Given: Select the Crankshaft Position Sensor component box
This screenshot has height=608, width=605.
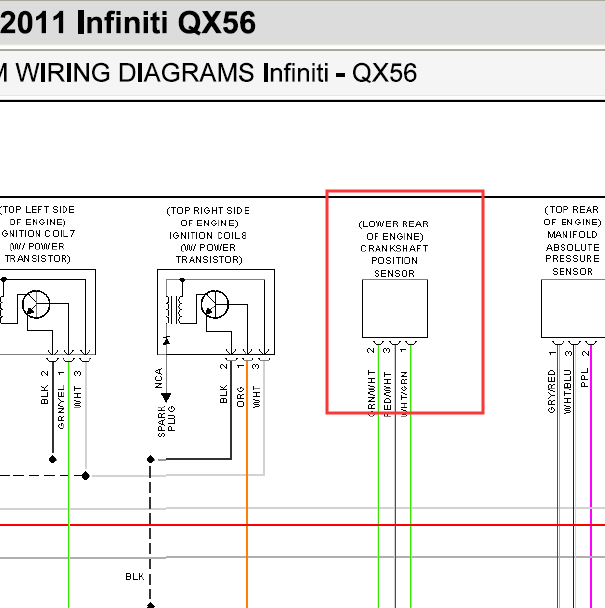Looking at the screenshot, I should (395, 308).
